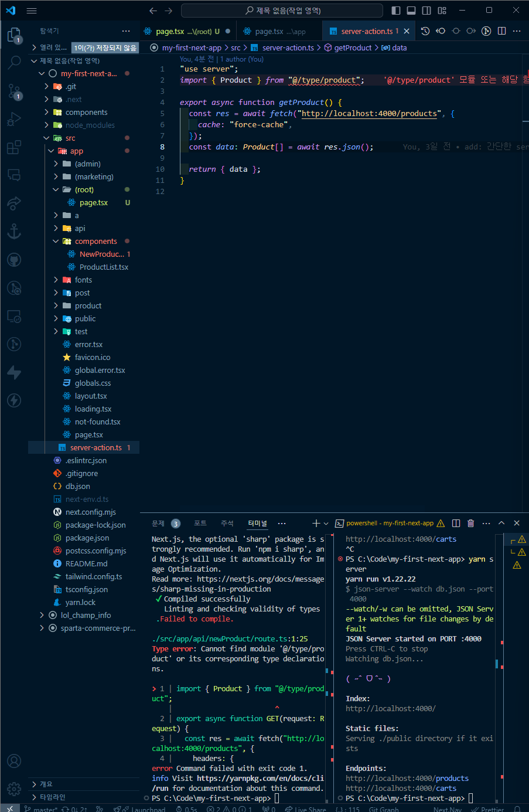Go back with the navigation arrow
Screen dimensions: 529x812
click(153, 11)
